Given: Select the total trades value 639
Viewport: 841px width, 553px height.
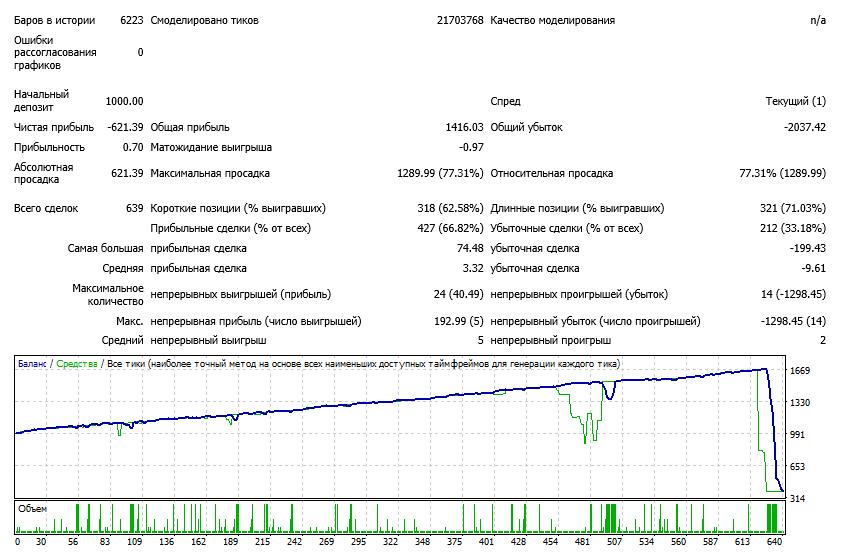Looking at the screenshot, I should tap(135, 209).
